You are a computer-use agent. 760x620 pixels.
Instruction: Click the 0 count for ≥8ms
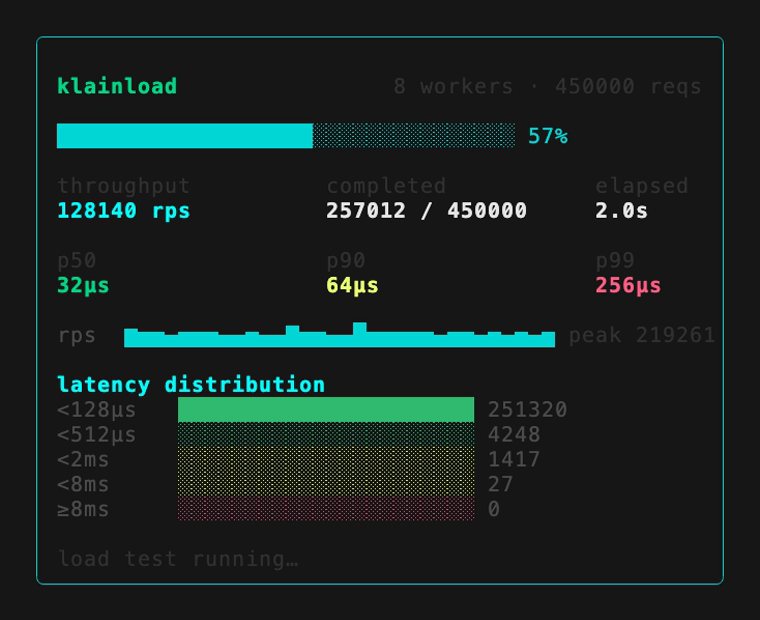[494, 509]
